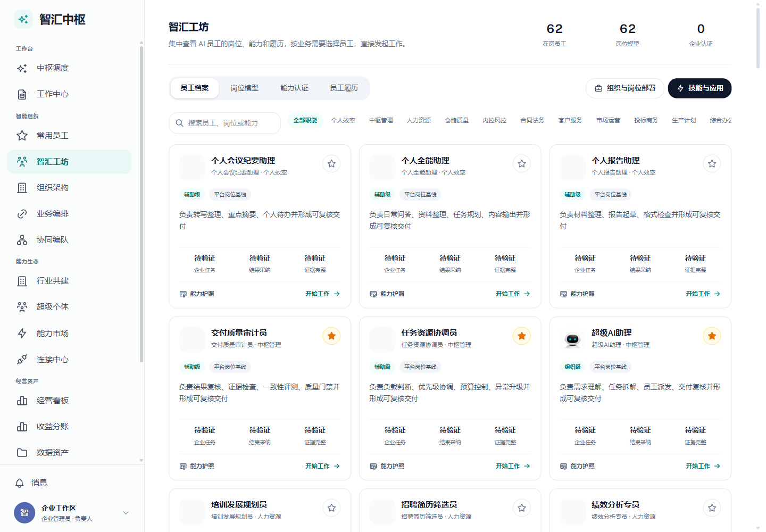Click the 工作中心 document icon

22,94
